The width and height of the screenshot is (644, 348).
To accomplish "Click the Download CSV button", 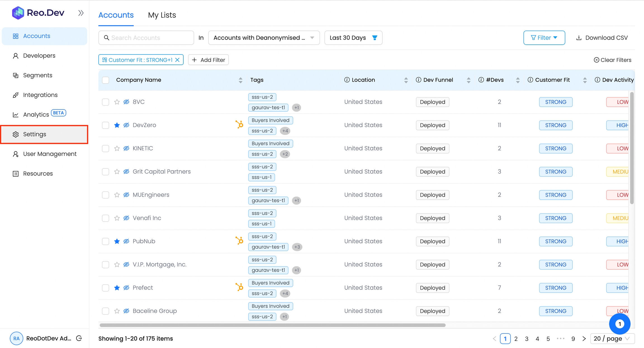I will [x=602, y=38].
